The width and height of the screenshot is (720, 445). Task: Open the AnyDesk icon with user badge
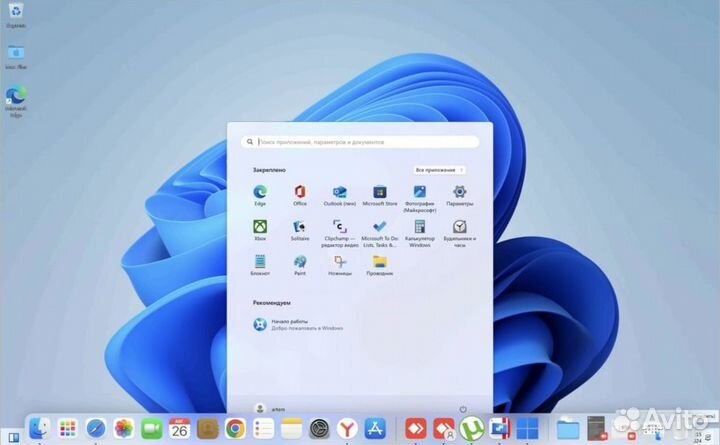[444, 429]
